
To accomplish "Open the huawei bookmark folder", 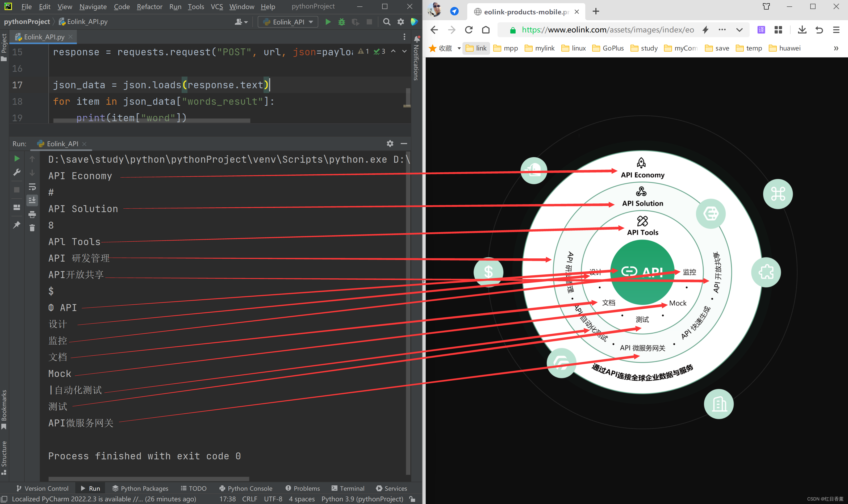I will (784, 48).
